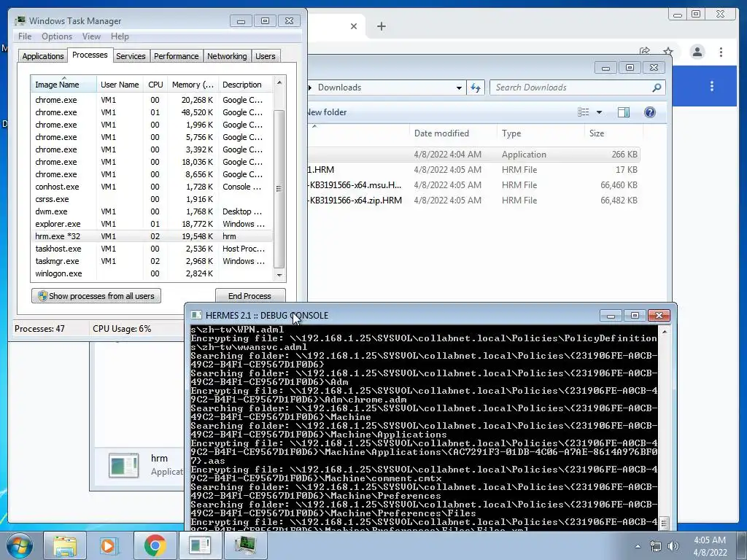Open Windows Media Player from taskbar

tap(109, 545)
